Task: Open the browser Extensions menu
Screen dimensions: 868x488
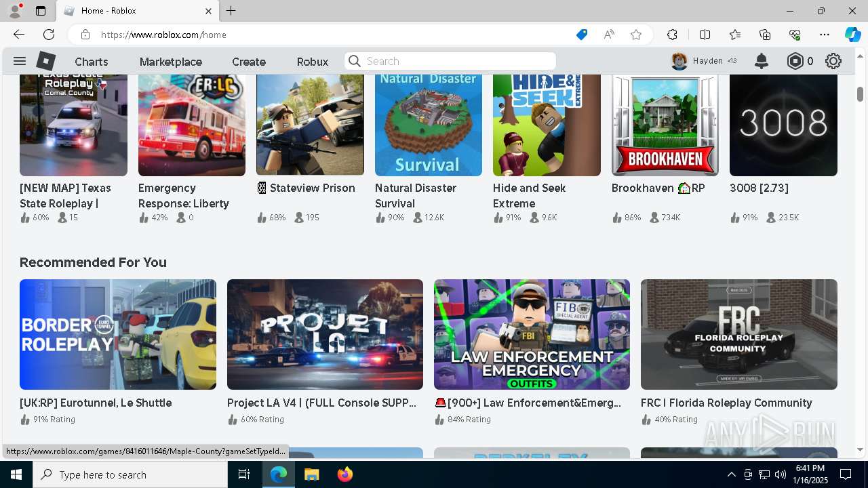Action: [x=672, y=35]
